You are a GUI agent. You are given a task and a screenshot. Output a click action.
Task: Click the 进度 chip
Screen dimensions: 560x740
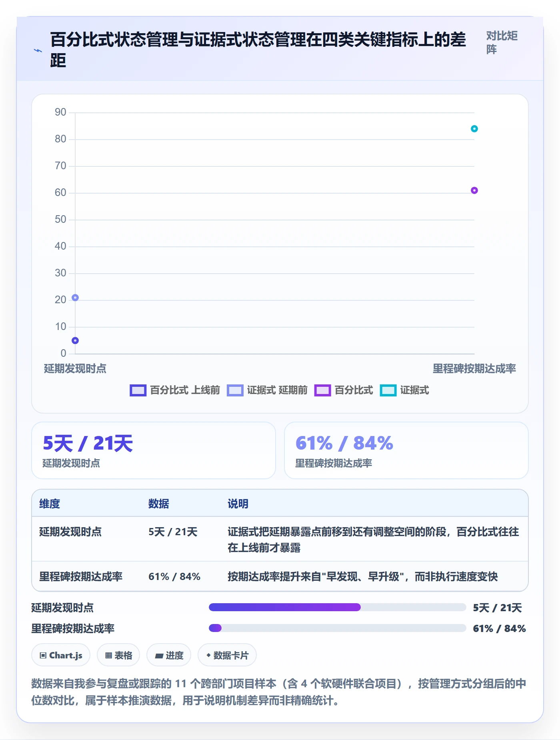(x=169, y=655)
